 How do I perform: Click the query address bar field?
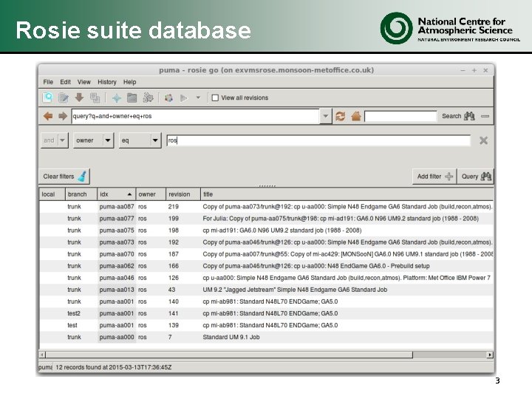point(195,116)
